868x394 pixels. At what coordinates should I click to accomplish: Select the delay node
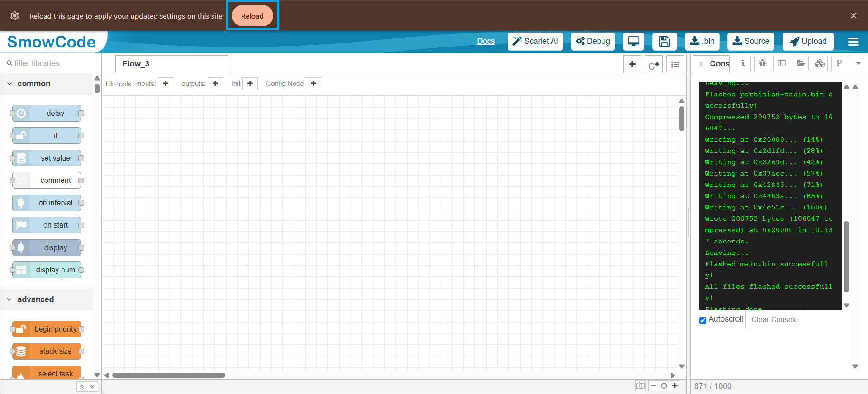(x=47, y=113)
